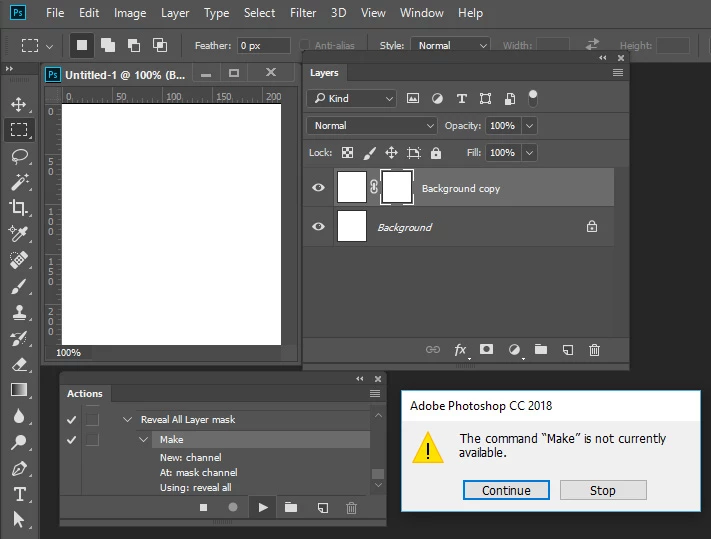This screenshot has height=539, width=711.
Task: Click Play selection in Actions panel
Action: point(263,507)
